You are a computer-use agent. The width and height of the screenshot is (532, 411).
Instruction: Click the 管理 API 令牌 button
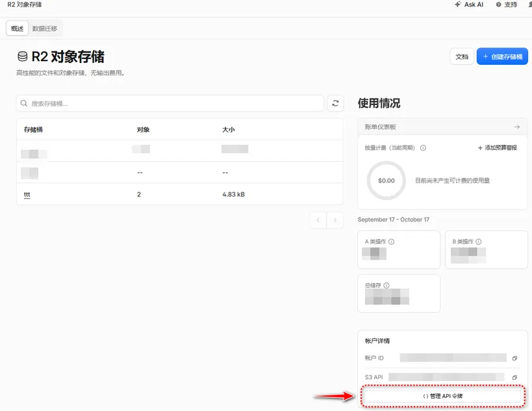click(x=442, y=396)
